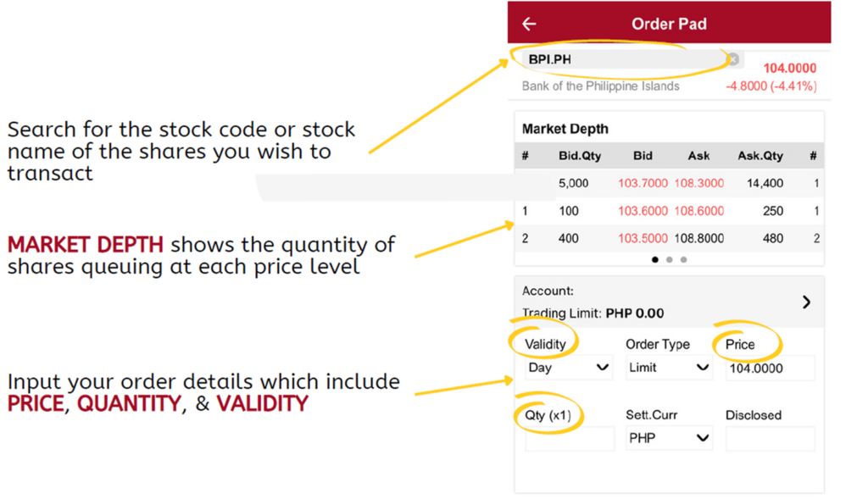Select the first pagination dot under Market Depth
Viewport: 868px width, 499px height.
(654, 259)
